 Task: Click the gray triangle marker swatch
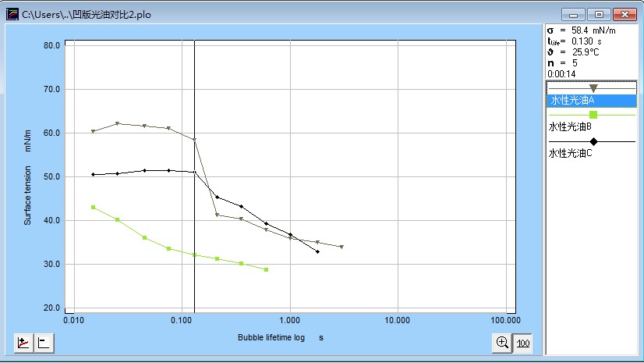tap(593, 88)
